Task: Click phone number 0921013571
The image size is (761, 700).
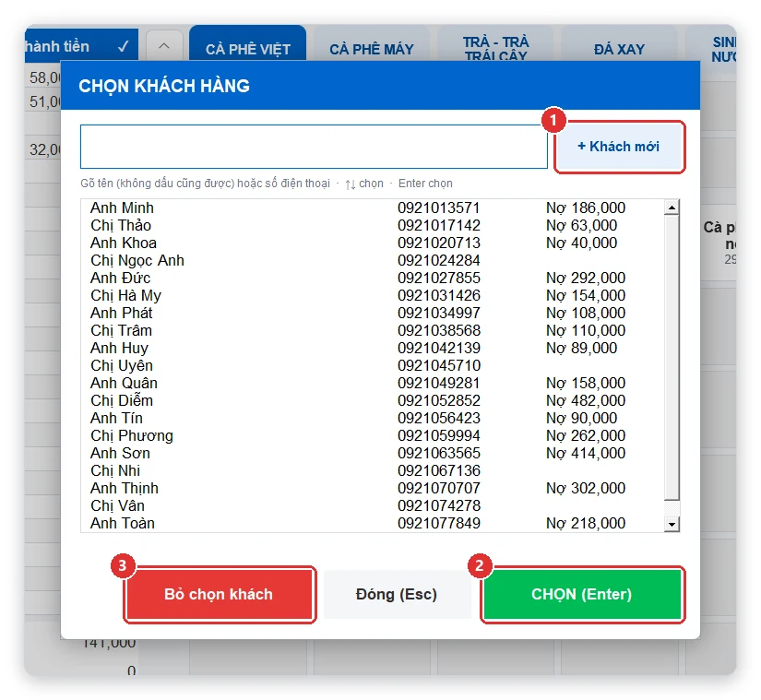Action: point(439,208)
